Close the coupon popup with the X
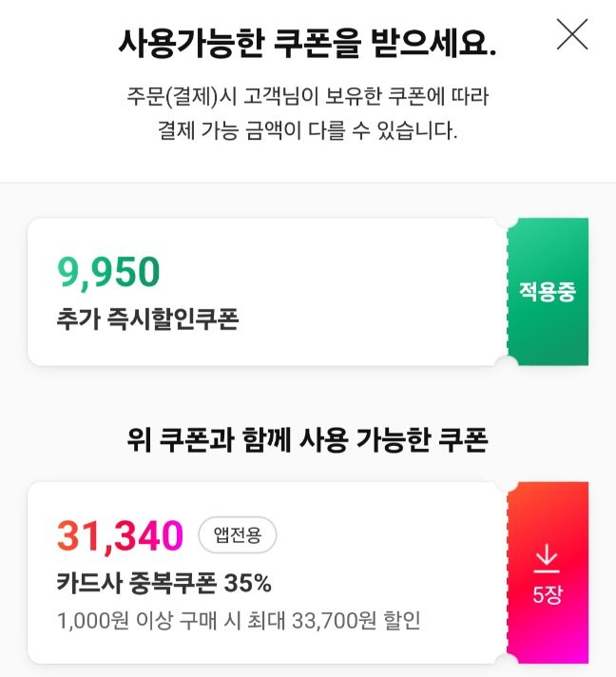616x677 pixels. pos(572,34)
